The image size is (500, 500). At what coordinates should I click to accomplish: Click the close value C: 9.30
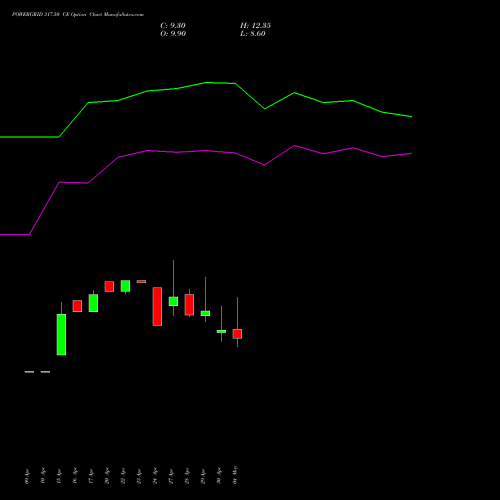point(173,26)
